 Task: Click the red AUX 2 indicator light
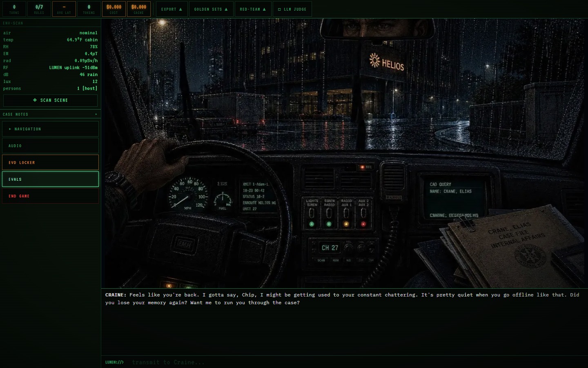point(363,224)
